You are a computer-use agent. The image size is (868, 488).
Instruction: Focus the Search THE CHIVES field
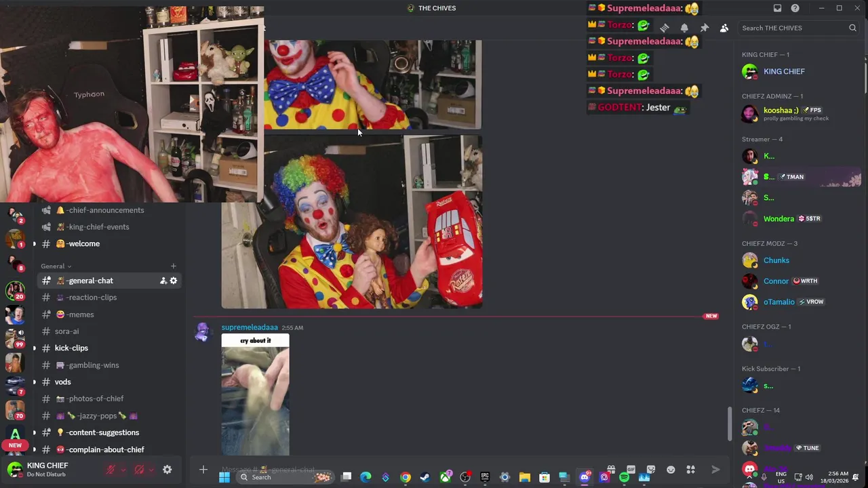click(799, 28)
